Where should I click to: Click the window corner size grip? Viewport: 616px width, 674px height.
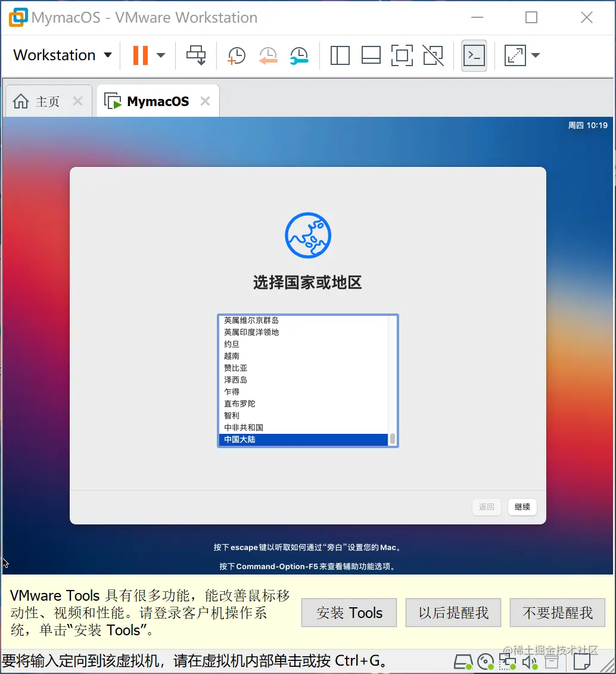click(608, 666)
